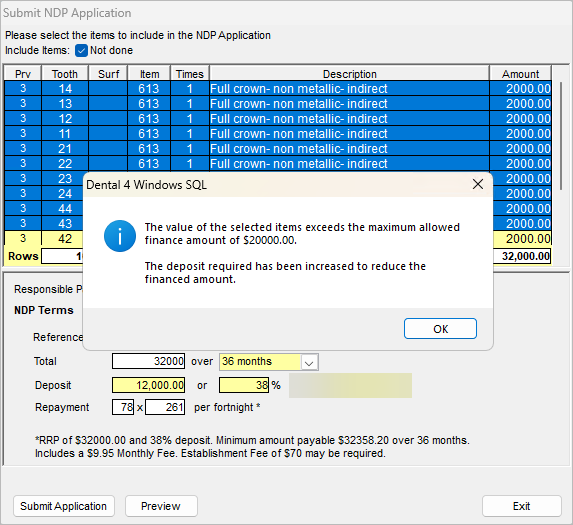Select the tooth 12 row

coord(278,119)
